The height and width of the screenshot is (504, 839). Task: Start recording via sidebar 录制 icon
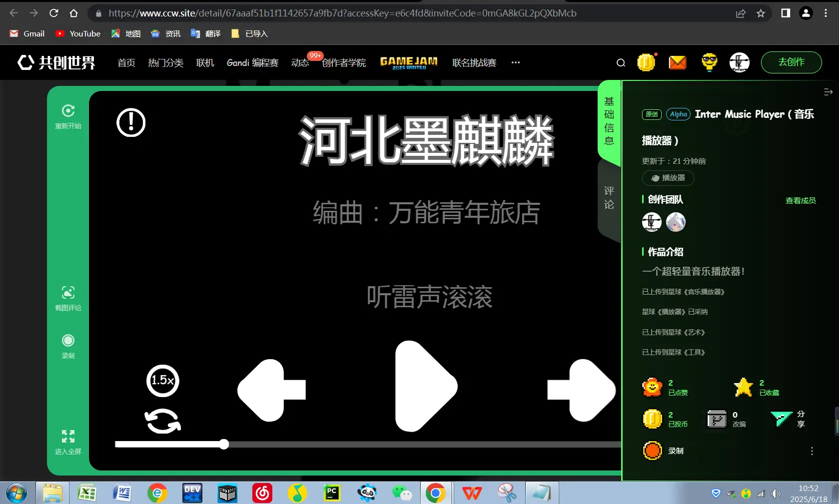pyautogui.click(x=68, y=340)
